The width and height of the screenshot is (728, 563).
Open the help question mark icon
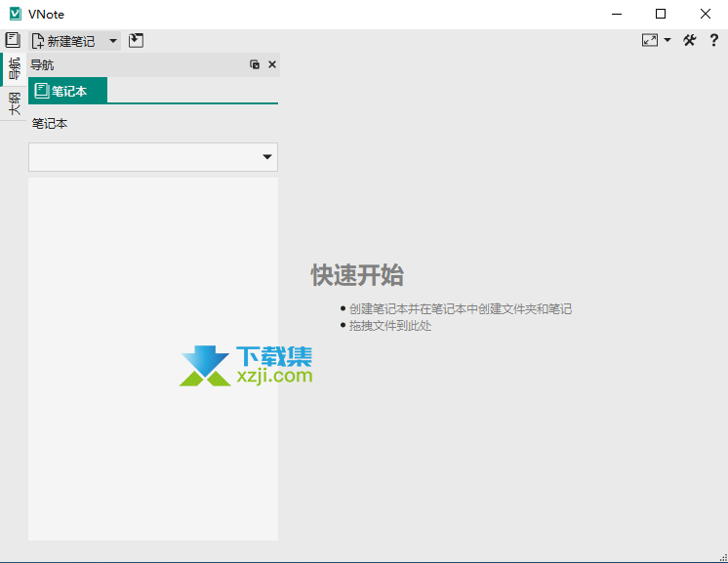[x=714, y=40]
